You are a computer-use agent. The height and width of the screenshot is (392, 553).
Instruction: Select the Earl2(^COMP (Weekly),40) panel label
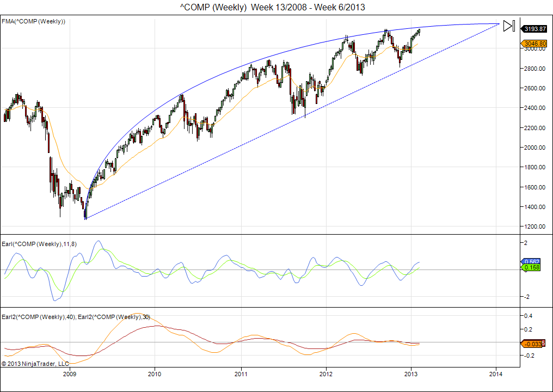pos(39,316)
